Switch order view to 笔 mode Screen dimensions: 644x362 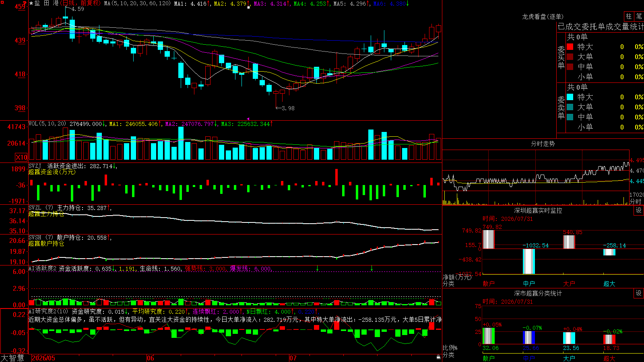[639, 16]
